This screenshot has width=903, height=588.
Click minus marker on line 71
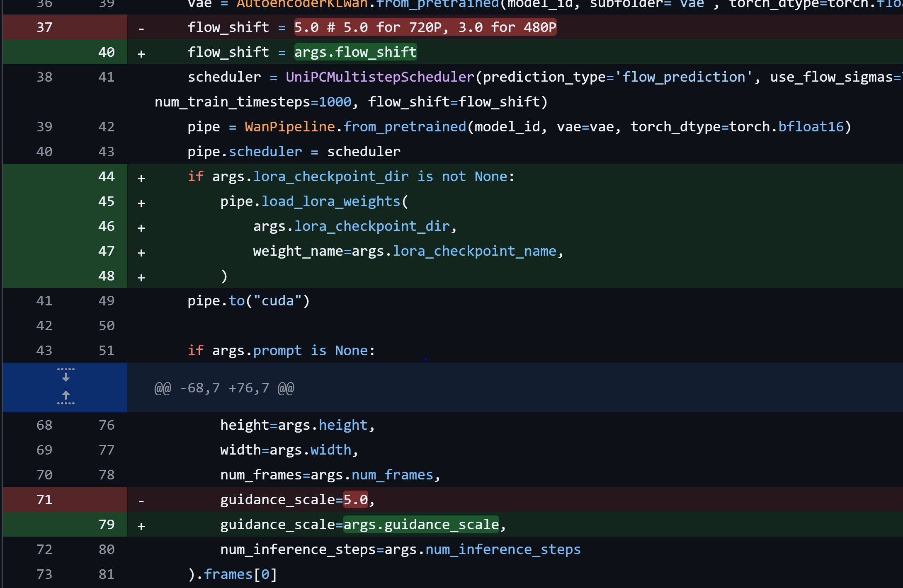pos(141,501)
